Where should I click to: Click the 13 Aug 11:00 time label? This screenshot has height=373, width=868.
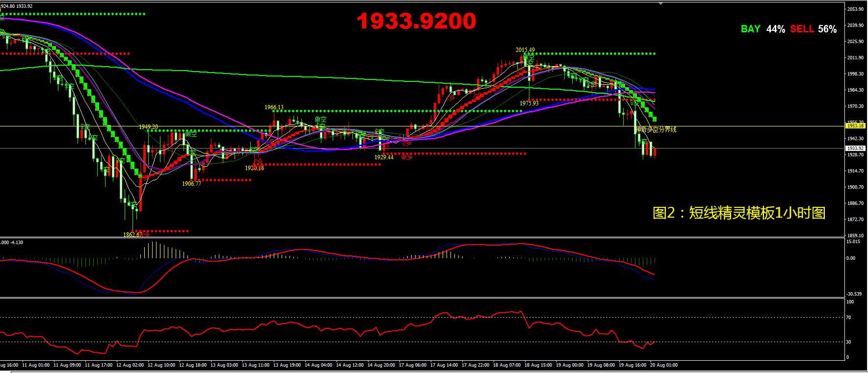(256, 365)
